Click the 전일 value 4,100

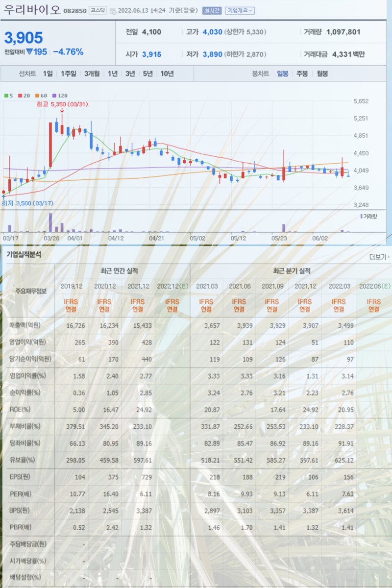coord(151,32)
